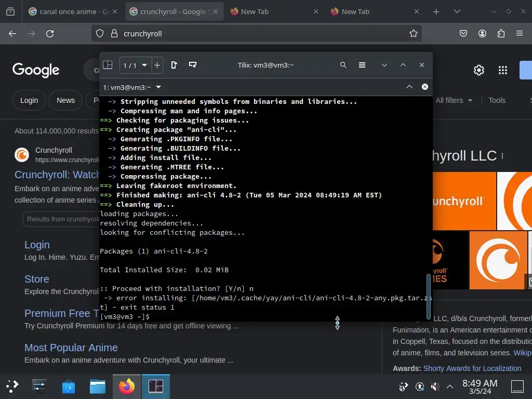The image size is (532, 399).
Task: Open the Store sitelink
Action: tap(37, 279)
